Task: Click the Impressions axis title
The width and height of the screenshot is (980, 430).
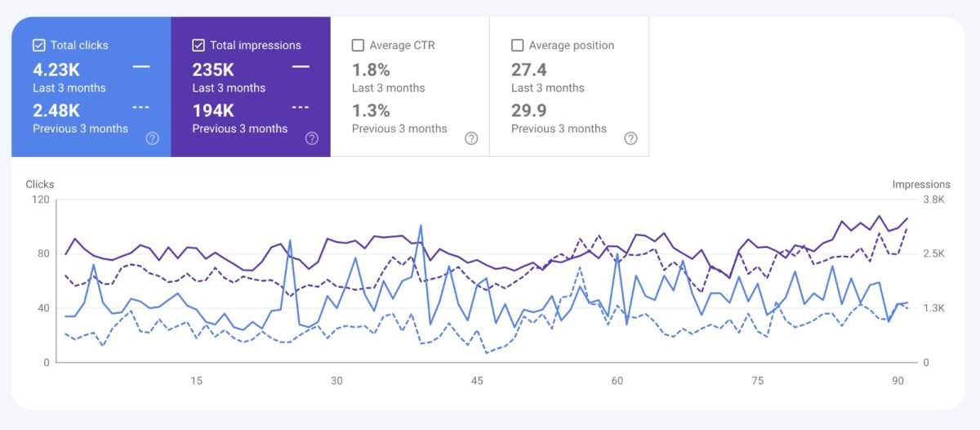Action: click(921, 185)
